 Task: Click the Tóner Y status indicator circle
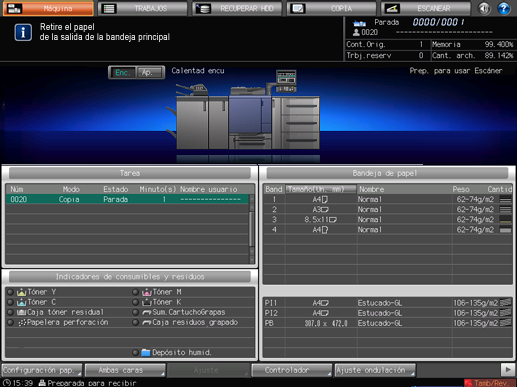10,292
